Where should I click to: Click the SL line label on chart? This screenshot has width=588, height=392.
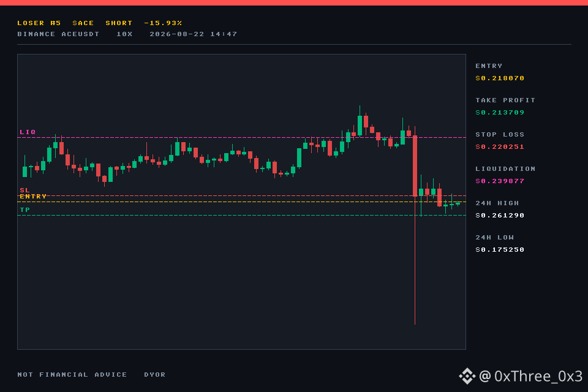[24, 190]
